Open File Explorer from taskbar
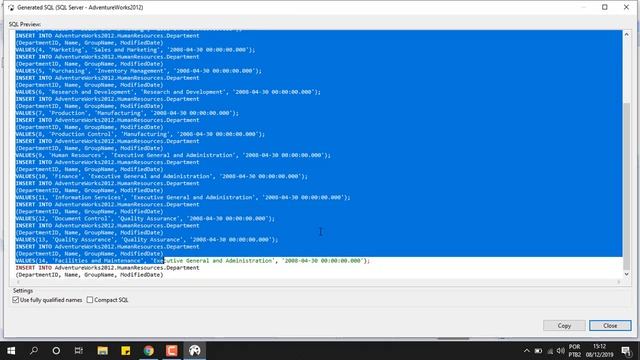Viewport: 640px width, 360px height. click(102, 351)
